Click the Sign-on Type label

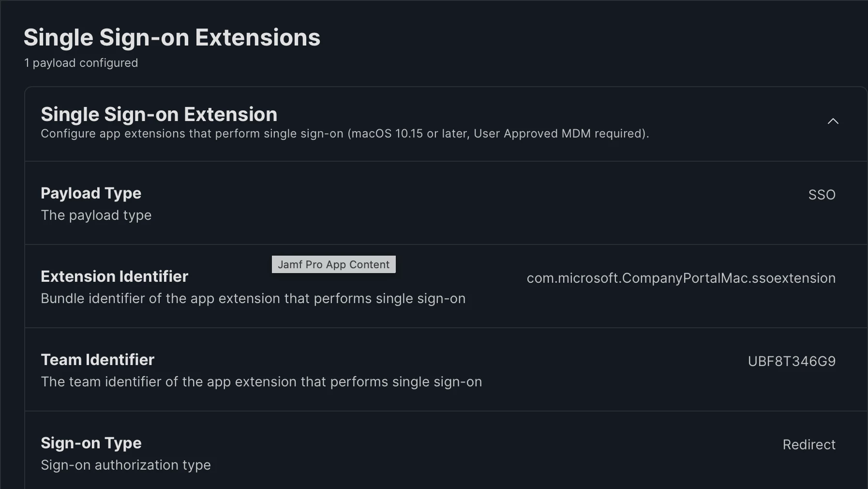click(91, 443)
